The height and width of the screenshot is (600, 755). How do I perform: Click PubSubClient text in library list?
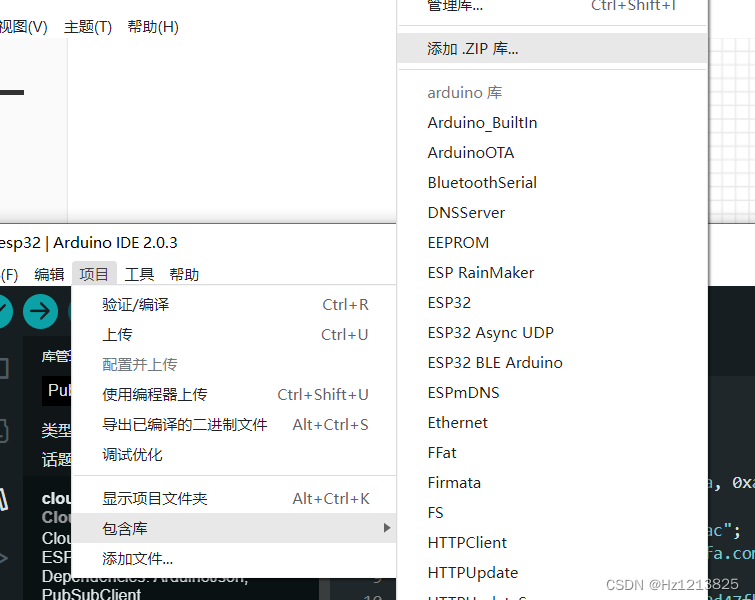tap(91, 594)
